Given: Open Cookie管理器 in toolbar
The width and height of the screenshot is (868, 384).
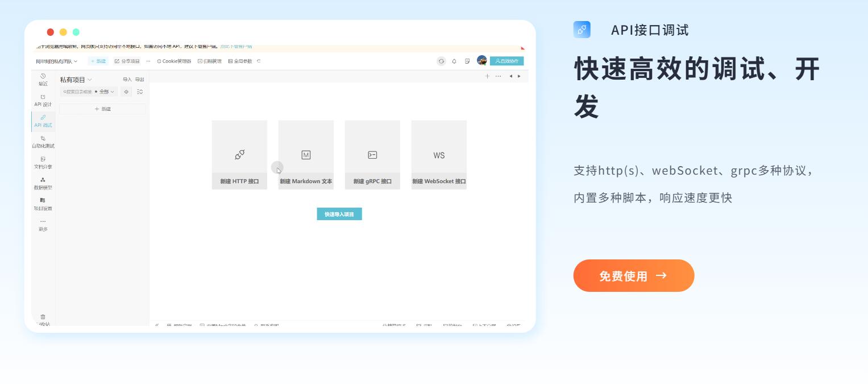Looking at the screenshot, I should [x=174, y=61].
